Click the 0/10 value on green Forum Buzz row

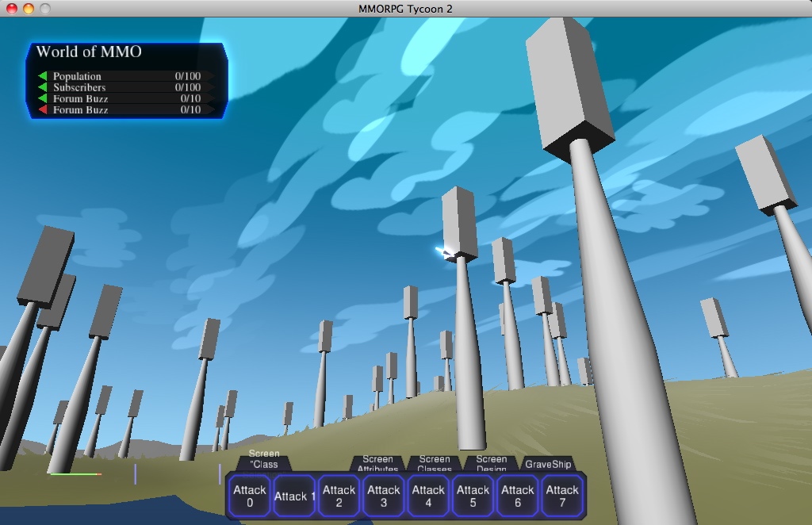[x=190, y=98]
